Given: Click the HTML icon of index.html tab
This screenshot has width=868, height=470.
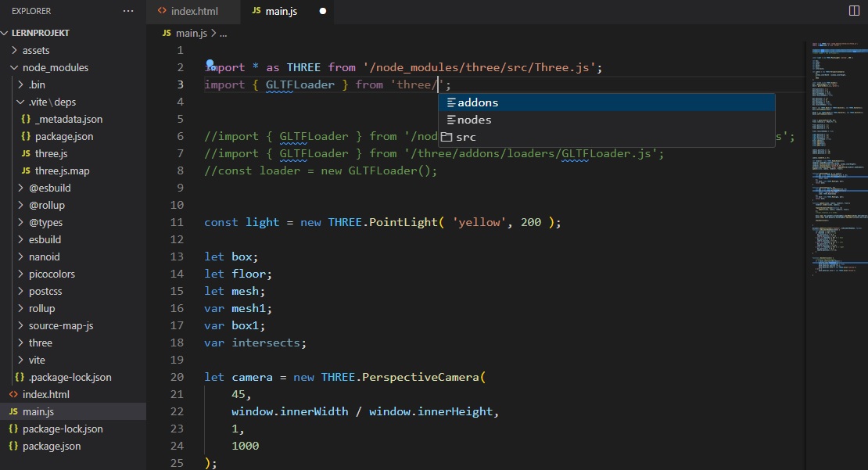Looking at the screenshot, I should tap(162, 11).
